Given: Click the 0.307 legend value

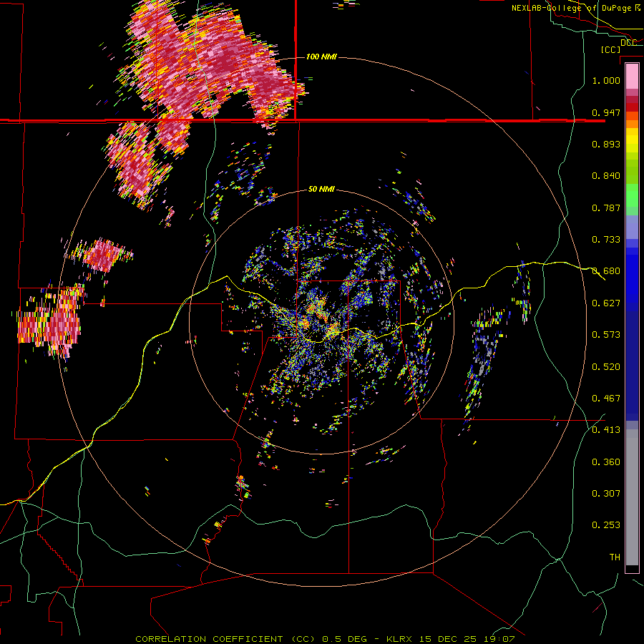Looking at the screenshot, I should (606, 494).
